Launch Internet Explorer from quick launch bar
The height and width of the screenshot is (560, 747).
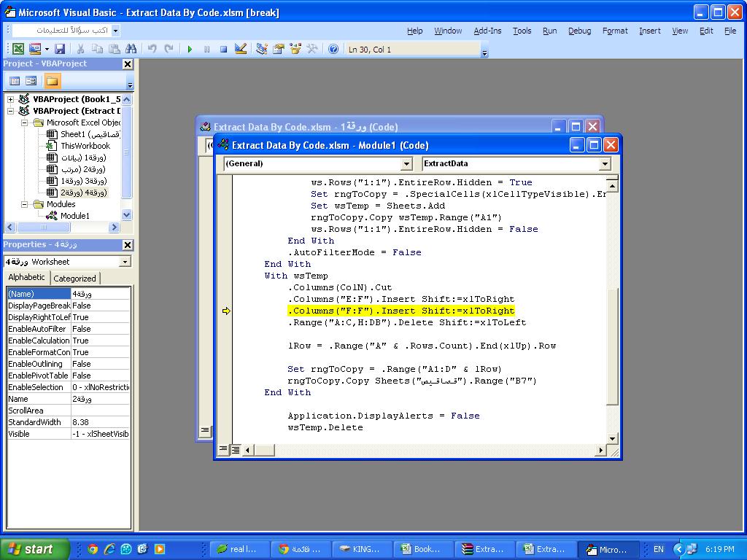(109, 549)
